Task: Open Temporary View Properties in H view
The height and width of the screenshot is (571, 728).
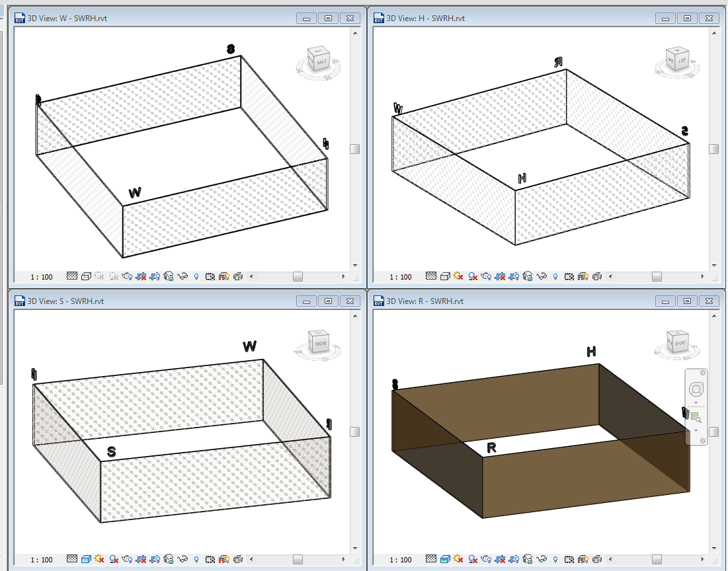Action: coord(569,276)
